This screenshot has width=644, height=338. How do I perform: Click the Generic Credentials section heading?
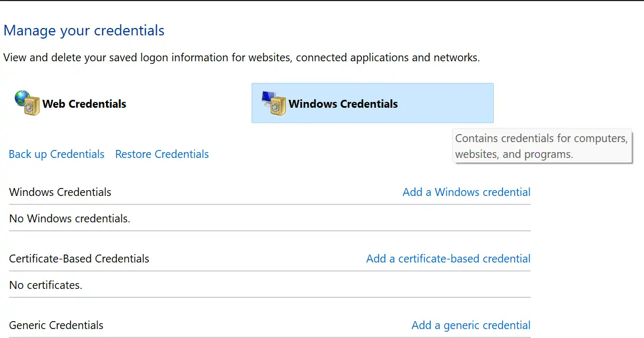click(56, 325)
